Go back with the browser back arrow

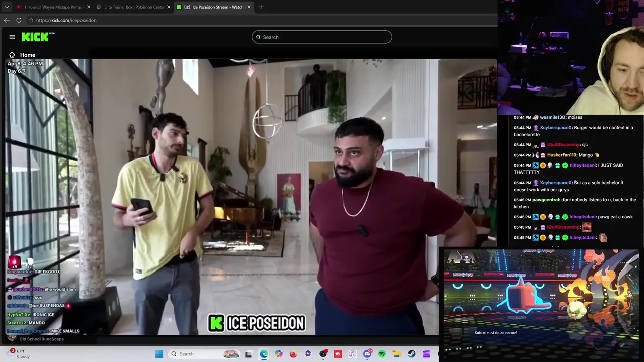[x=7, y=20]
